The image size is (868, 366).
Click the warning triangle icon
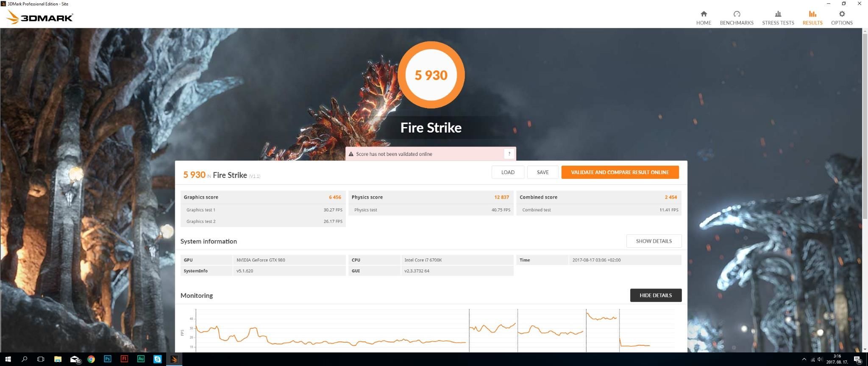(351, 154)
